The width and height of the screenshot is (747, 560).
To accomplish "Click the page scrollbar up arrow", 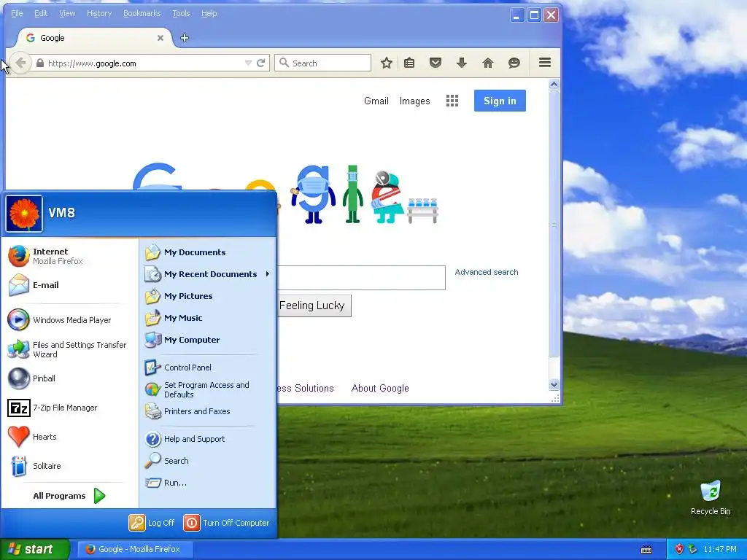I will 554,85.
